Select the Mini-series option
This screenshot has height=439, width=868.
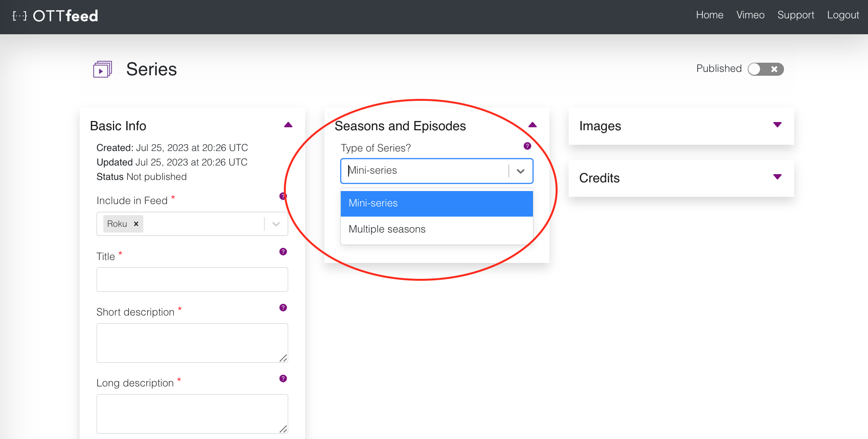[436, 203]
